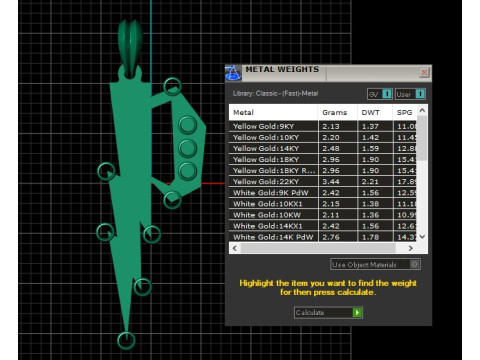Select the White Gold:10KW row
This screenshot has width=480, height=360.
pyautogui.click(x=323, y=215)
